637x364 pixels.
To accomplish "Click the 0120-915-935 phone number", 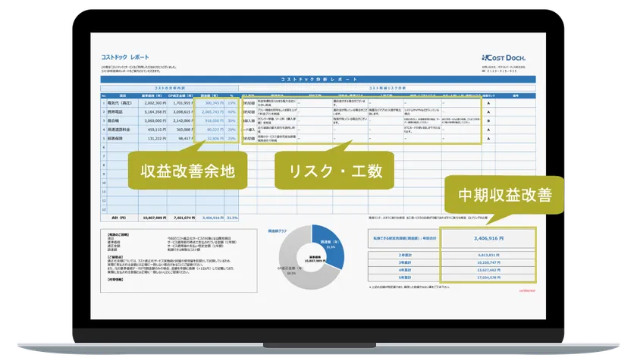I will pos(501,71).
